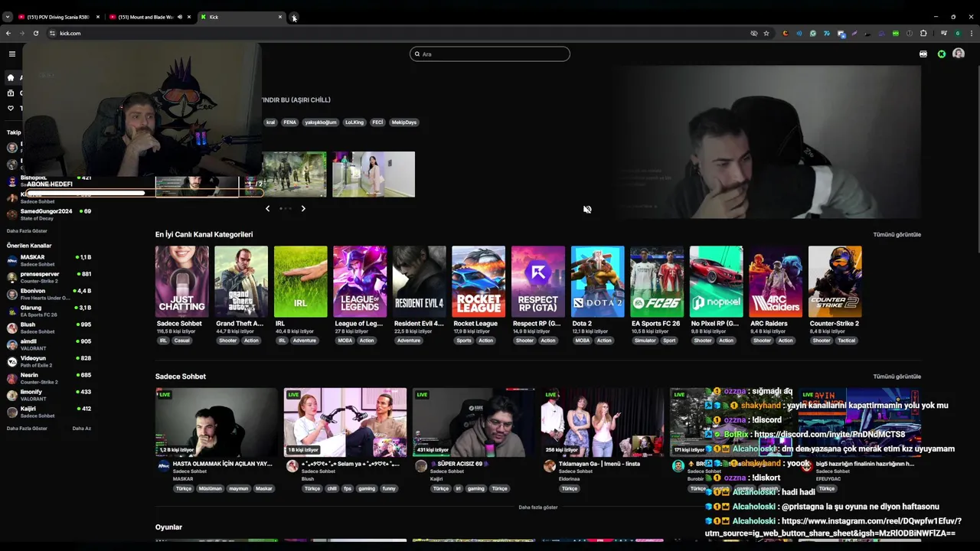Open limonify channel in sidebar

coord(49,395)
